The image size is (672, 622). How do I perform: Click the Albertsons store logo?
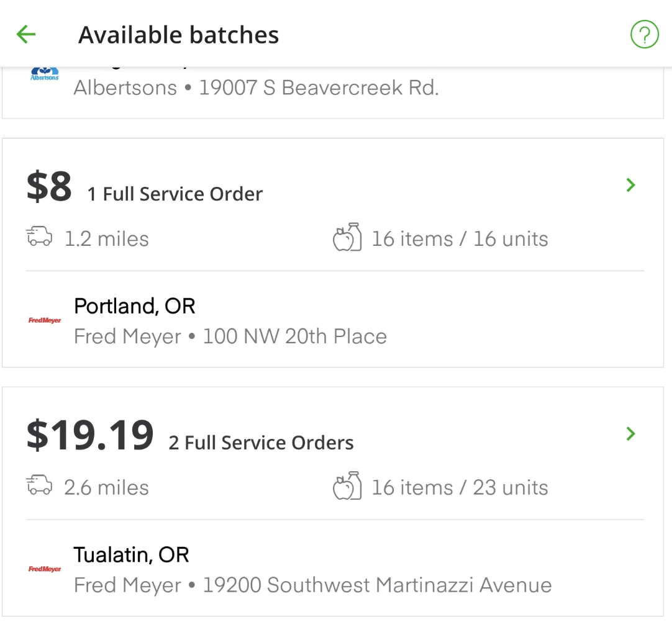click(x=45, y=74)
